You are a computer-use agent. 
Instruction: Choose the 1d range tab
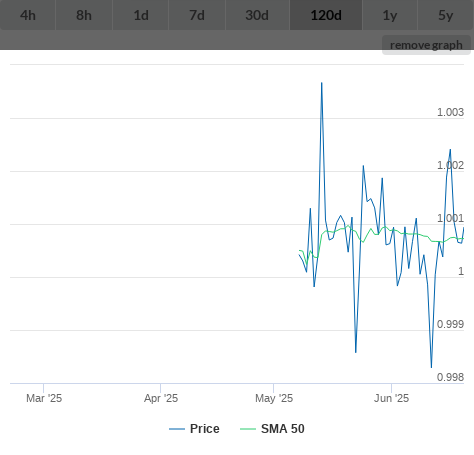point(141,15)
